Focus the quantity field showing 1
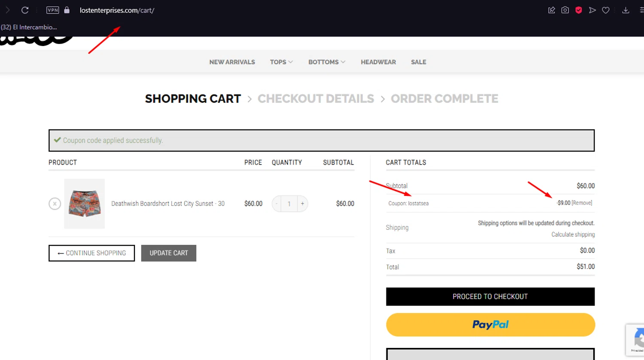Image resolution: width=644 pixels, height=360 pixels. [289, 204]
